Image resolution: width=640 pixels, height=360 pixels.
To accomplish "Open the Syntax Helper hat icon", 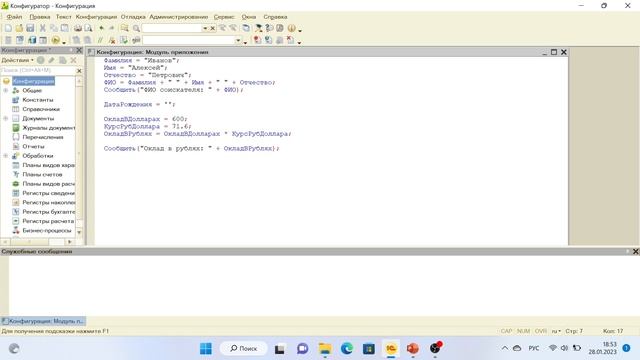I will 258,28.
